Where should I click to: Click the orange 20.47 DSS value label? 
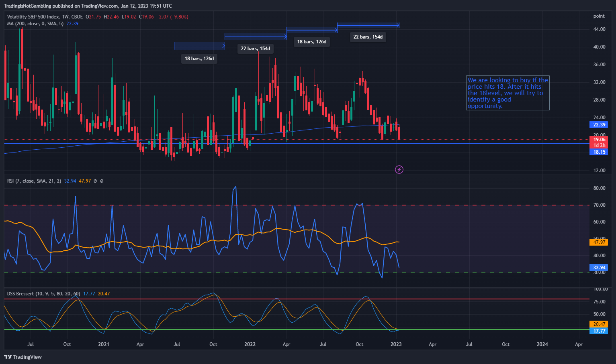pos(599,324)
